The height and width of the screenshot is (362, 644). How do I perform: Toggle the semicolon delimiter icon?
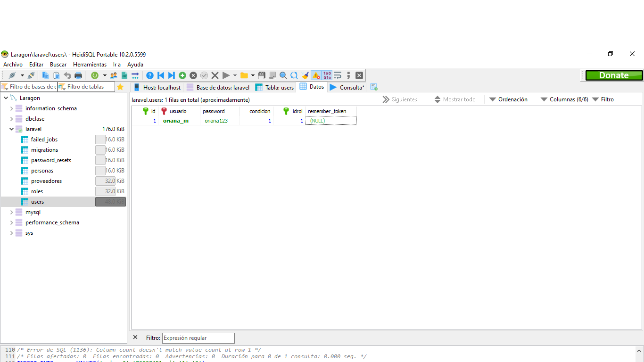[x=348, y=75]
